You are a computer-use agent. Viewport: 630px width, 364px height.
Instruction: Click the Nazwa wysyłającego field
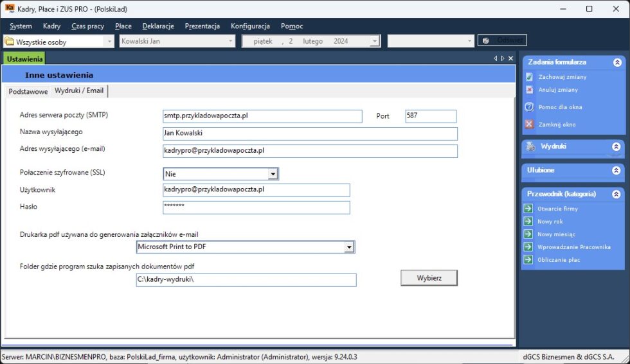click(310, 134)
